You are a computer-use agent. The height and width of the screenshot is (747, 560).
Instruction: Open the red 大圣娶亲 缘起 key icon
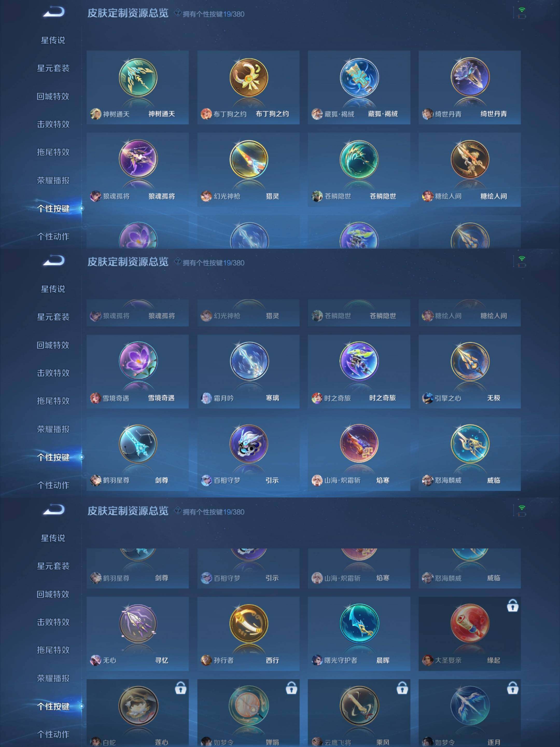[x=470, y=623]
